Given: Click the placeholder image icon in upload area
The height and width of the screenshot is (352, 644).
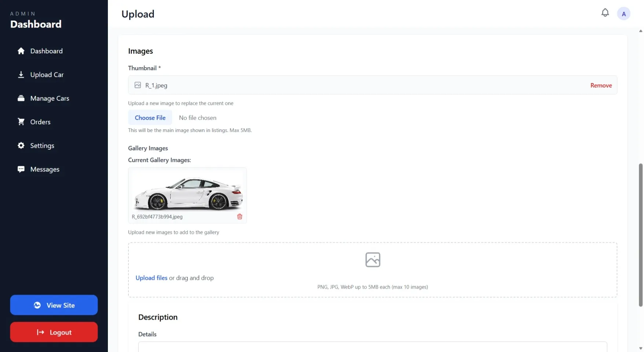Looking at the screenshot, I should click(372, 259).
